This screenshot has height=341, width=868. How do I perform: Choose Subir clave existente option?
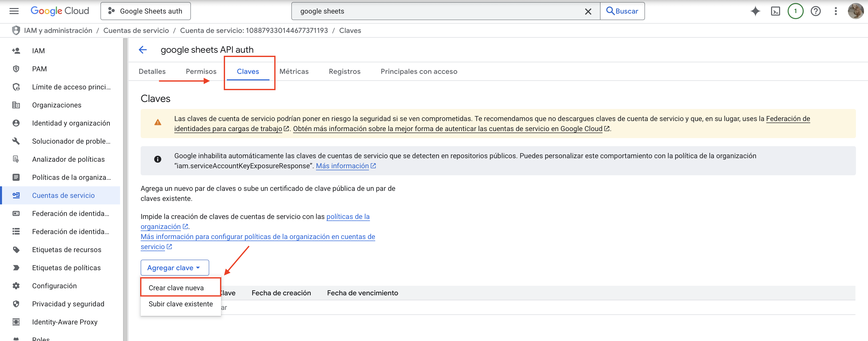[181, 304]
